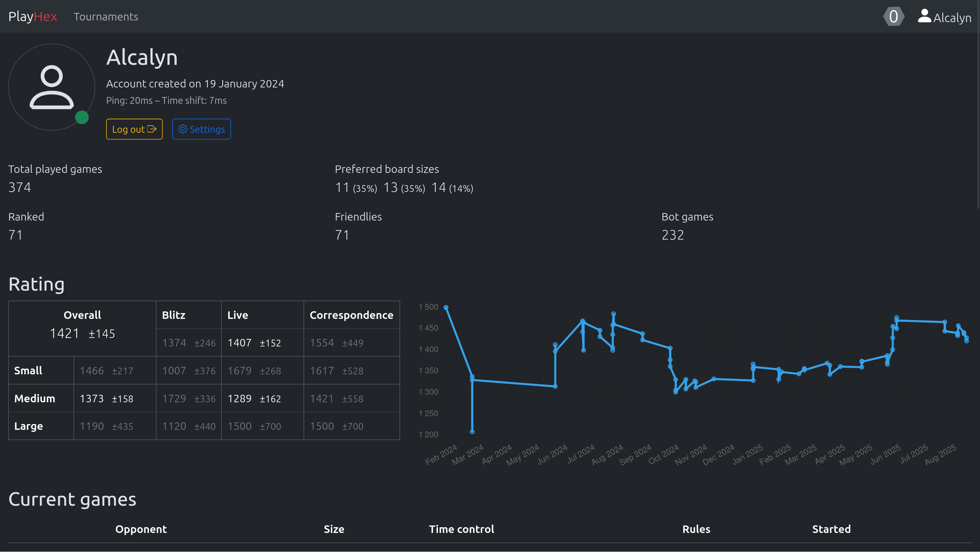Screen dimensions: 980x552
Task: Select the Blitz rating 1374 cell
Action: pyautogui.click(x=188, y=343)
